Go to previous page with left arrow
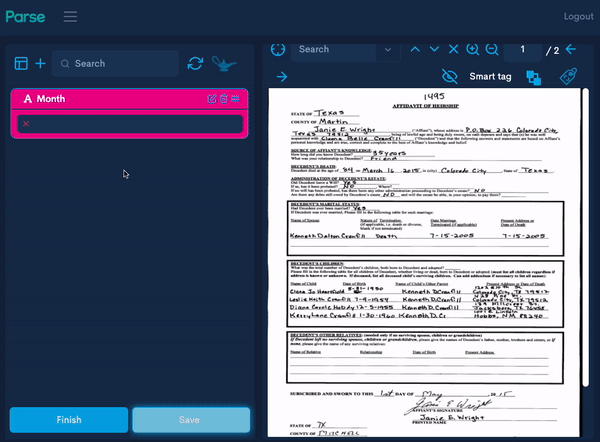Image resolution: width=600 pixels, height=442 pixels. click(x=571, y=49)
